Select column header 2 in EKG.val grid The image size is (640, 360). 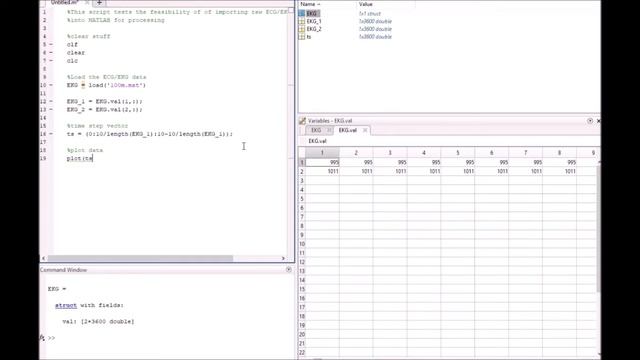tap(356, 153)
